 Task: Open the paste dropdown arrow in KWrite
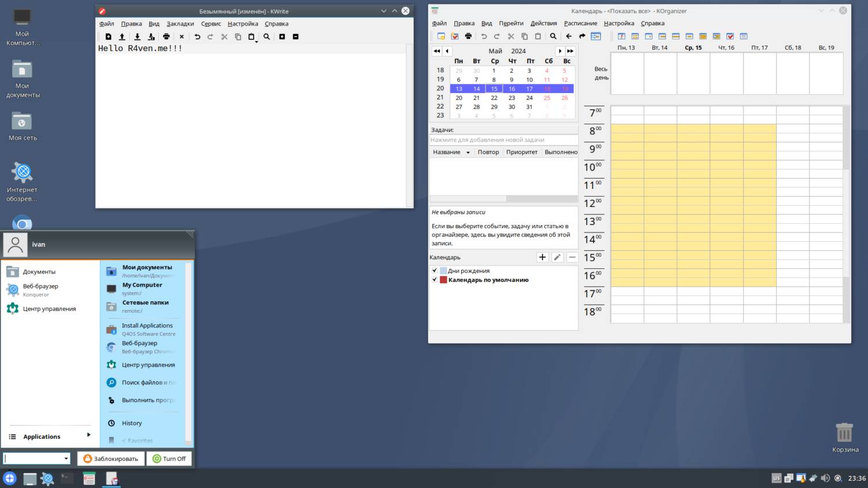[256, 41]
